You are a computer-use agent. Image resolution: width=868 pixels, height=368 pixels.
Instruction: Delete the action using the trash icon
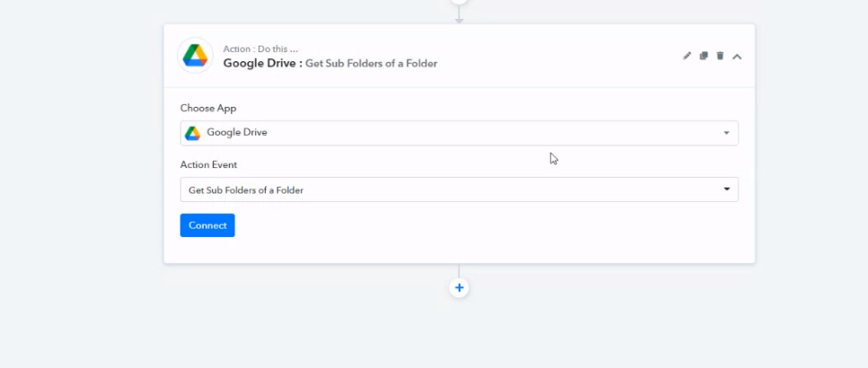[720, 56]
